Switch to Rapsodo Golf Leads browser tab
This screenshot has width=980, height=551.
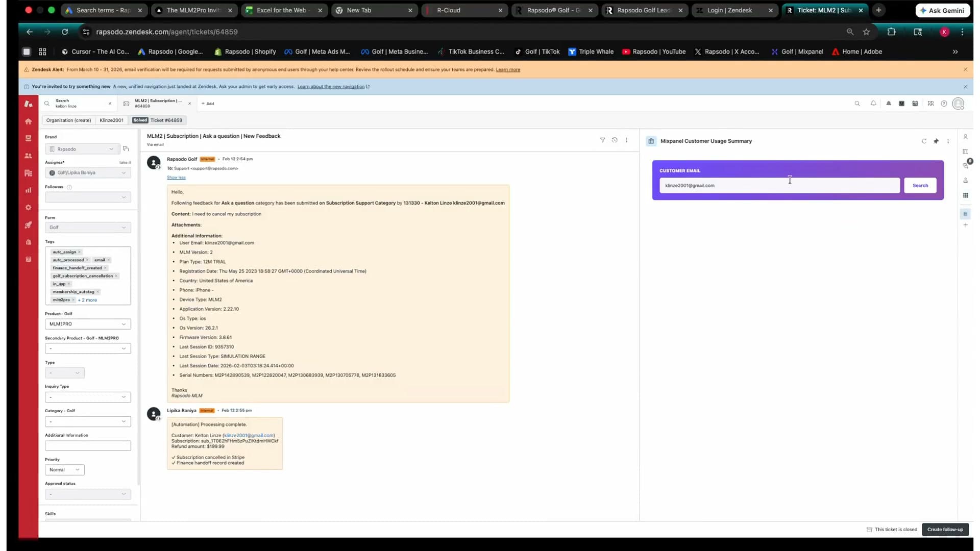643,10
